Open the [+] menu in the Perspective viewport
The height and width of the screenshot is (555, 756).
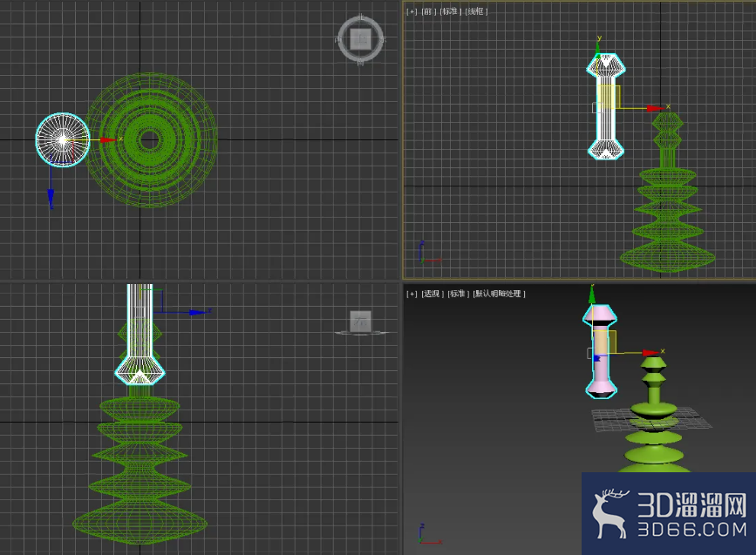tap(412, 294)
